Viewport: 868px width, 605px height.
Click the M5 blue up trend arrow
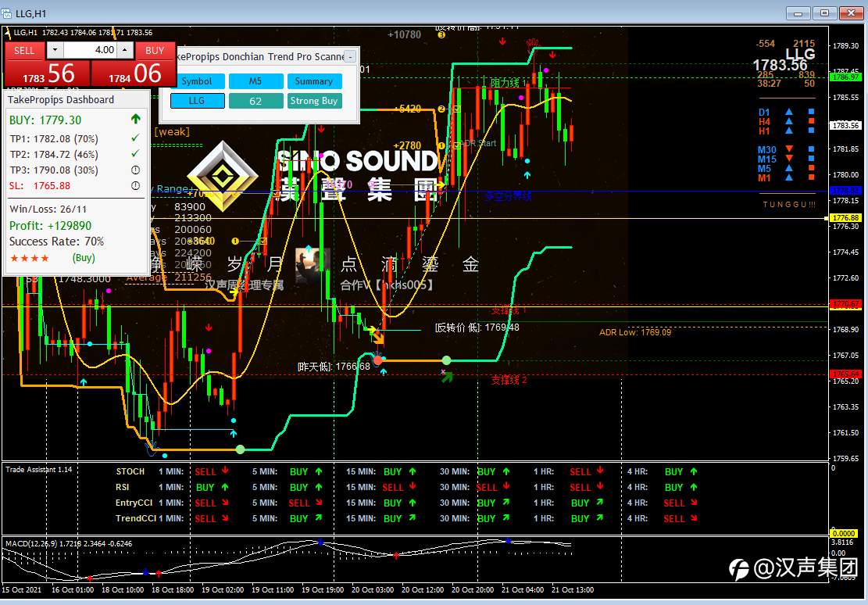(789, 168)
